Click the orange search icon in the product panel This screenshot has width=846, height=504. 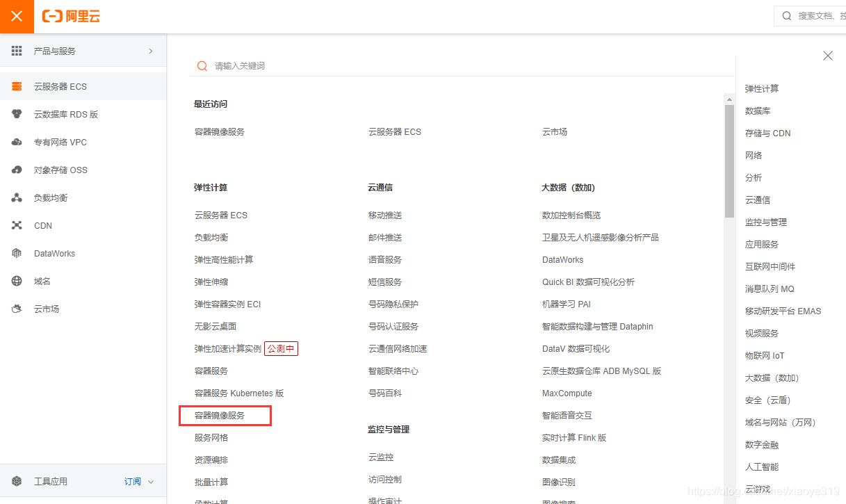[202, 66]
